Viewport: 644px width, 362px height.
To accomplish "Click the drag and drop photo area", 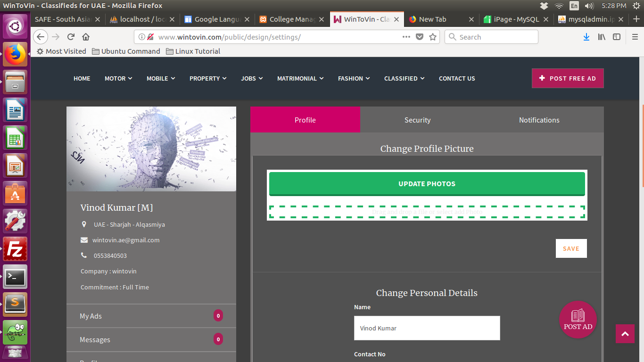I will (427, 212).
